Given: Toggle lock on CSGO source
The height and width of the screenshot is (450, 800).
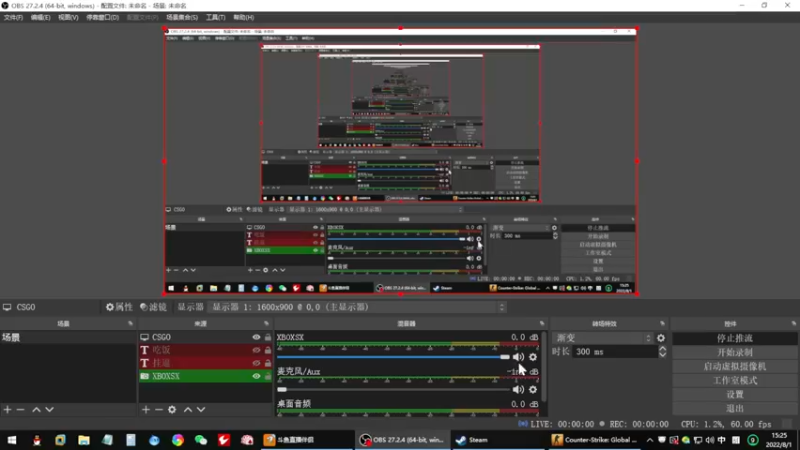Looking at the screenshot, I should 267,337.
